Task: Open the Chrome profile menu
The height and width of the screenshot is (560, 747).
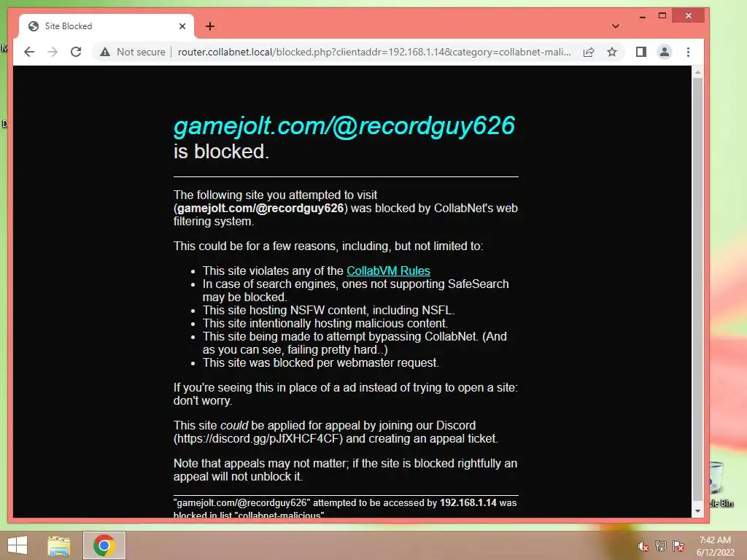Action: [x=665, y=52]
